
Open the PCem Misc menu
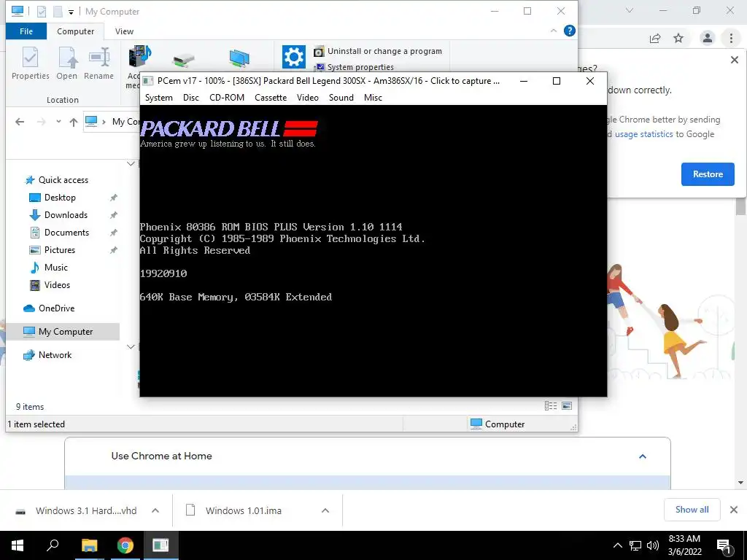(x=373, y=98)
